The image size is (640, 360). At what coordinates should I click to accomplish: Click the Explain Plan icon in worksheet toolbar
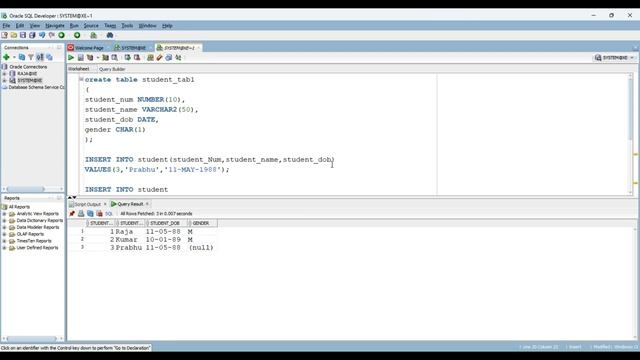click(90, 58)
